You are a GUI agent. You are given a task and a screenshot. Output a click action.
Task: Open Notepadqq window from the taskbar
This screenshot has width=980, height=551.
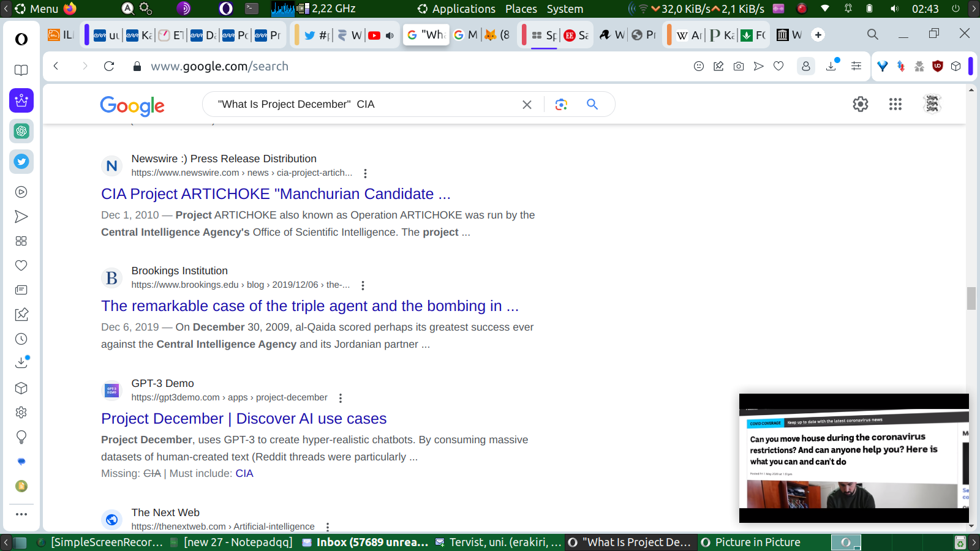tap(232, 542)
